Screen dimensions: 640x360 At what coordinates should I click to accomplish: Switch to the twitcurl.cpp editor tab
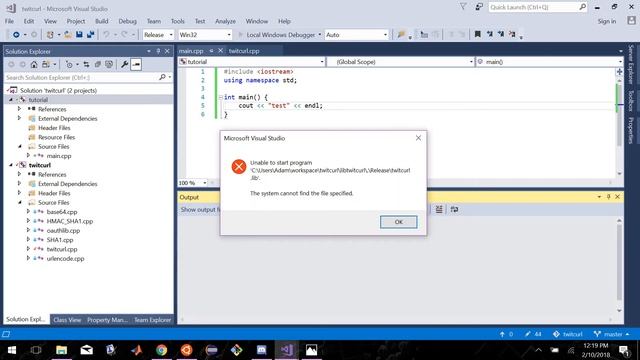[244, 51]
